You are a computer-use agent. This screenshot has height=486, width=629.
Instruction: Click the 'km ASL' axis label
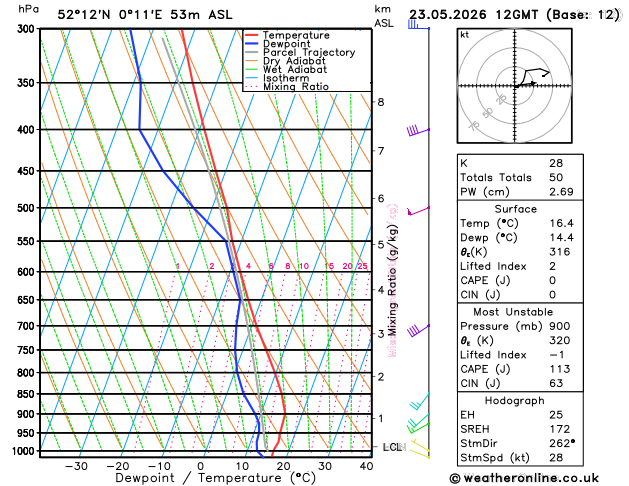[384, 16]
